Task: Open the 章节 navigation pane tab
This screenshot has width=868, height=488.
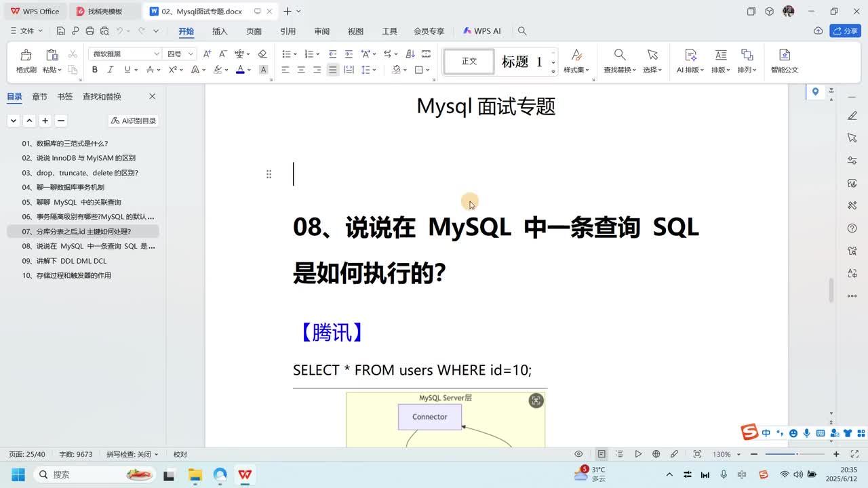Action: pyautogui.click(x=40, y=97)
